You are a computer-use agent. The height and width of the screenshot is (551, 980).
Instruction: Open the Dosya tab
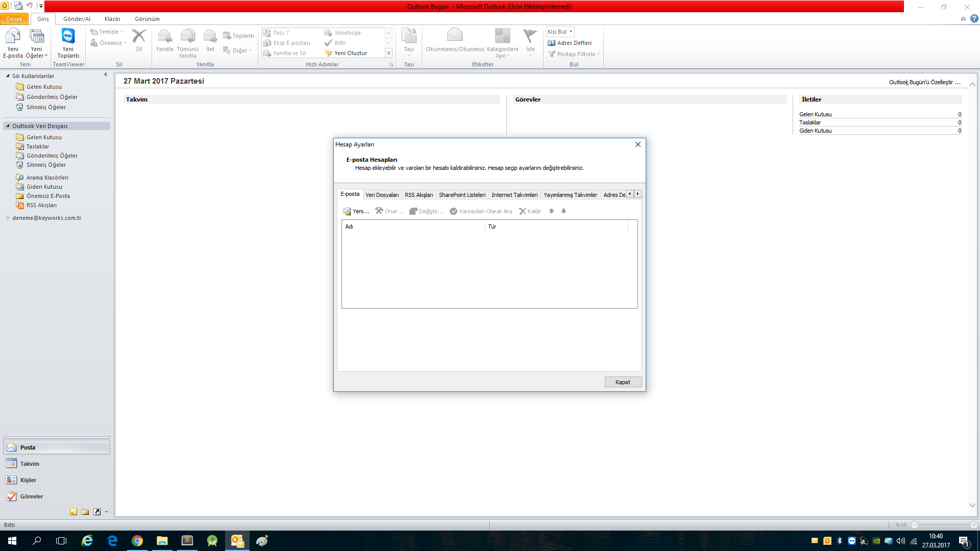14,19
